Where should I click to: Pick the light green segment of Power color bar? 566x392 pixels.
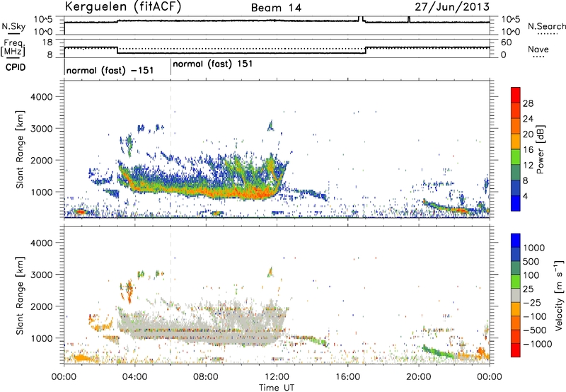[516, 157]
